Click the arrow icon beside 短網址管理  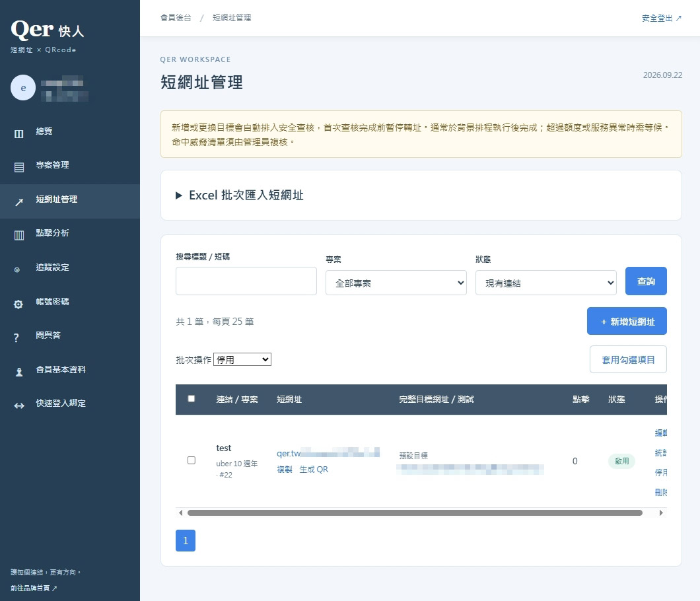tap(18, 202)
